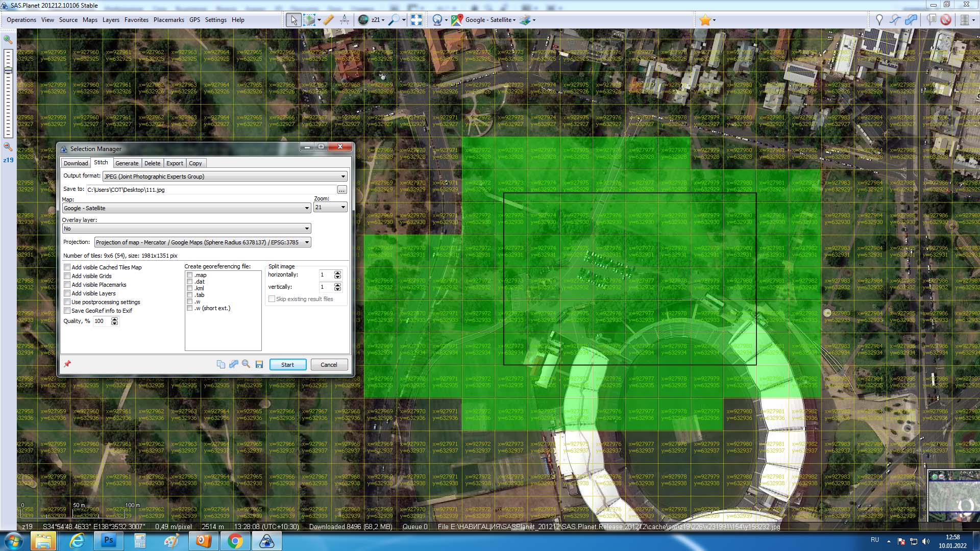980x551 pixels.
Task: Select the ruler distance measurement tool
Action: (x=328, y=20)
